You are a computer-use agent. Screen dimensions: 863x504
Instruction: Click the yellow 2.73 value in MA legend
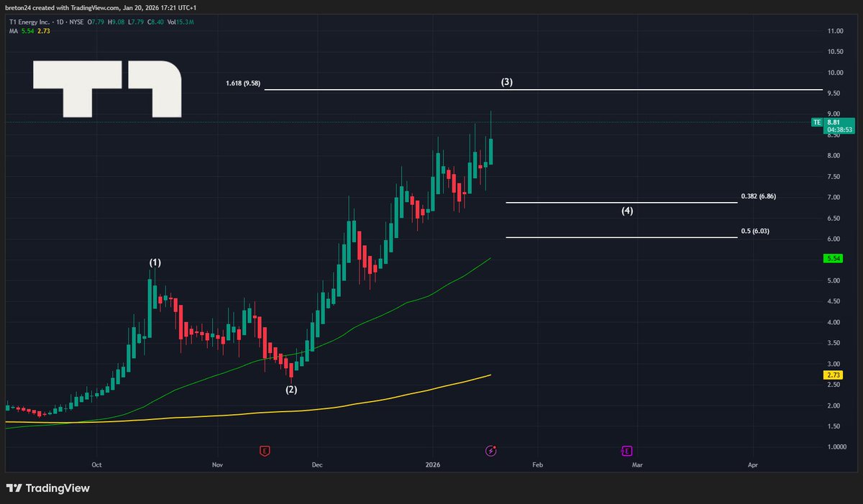pos(42,32)
